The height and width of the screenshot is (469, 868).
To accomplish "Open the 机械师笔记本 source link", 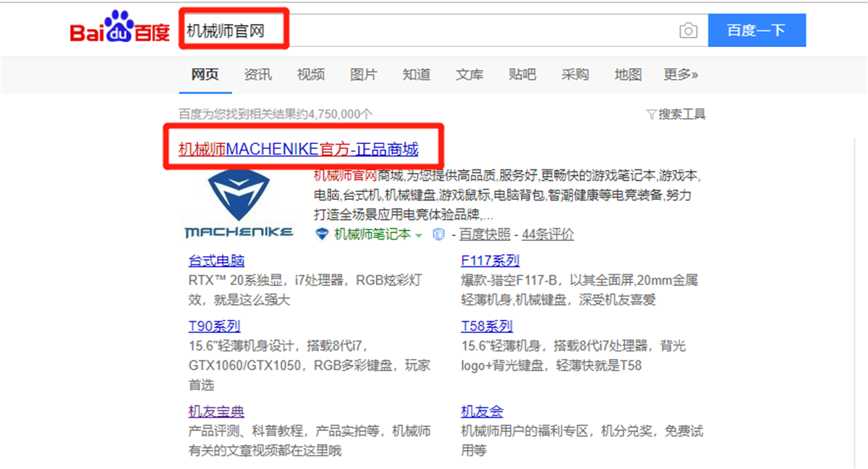I will click(372, 234).
